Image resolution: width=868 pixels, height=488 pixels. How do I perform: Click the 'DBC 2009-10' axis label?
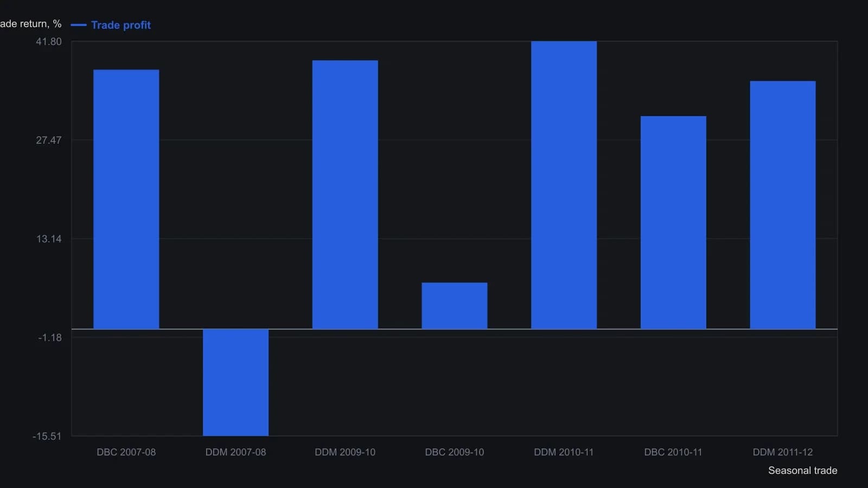[455, 452]
